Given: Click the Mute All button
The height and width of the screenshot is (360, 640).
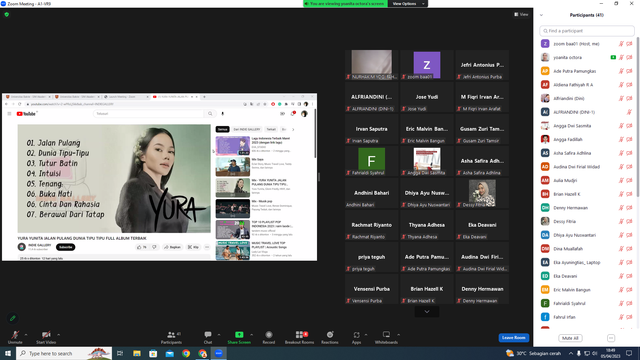Looking at the screenshot, I should (x=570, y=338).
